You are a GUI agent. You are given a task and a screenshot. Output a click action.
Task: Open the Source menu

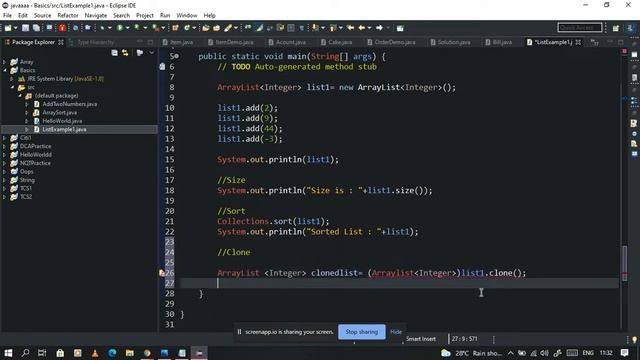tap(42, 16)
